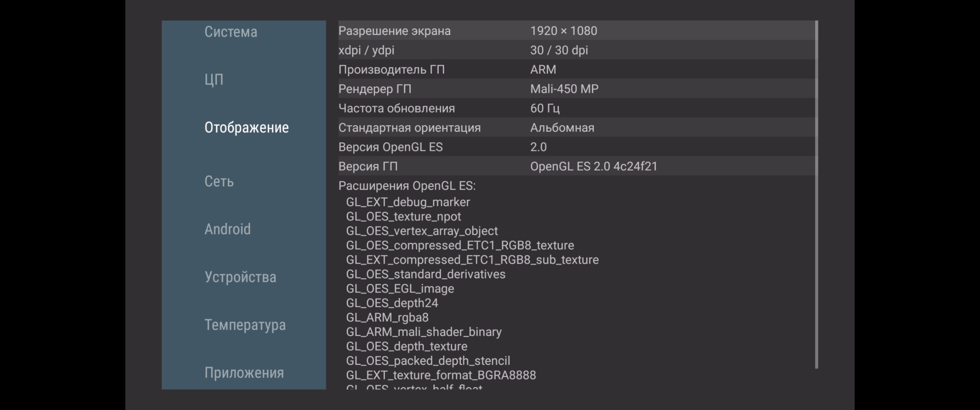This screenshot has height=410, width=980.
Task: Open the Приложения section
Action: coord(244,373)
